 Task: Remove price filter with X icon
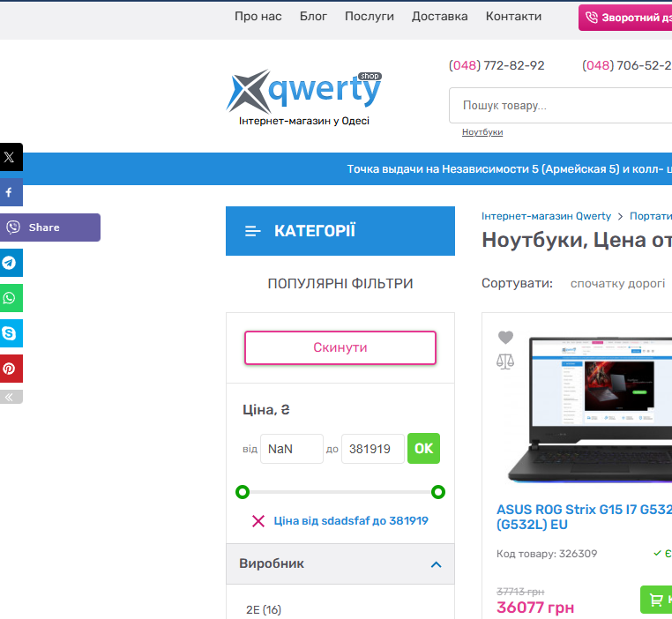[258, 521]
